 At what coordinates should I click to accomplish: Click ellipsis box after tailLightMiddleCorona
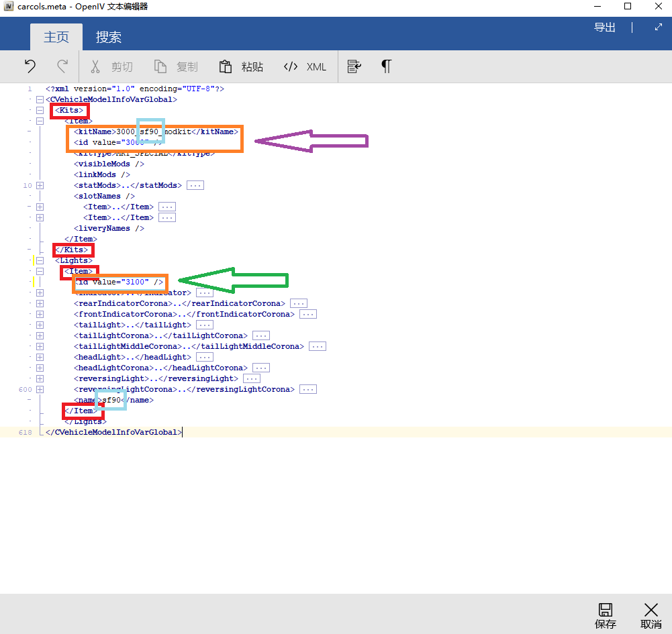click(x=317, y=346)
